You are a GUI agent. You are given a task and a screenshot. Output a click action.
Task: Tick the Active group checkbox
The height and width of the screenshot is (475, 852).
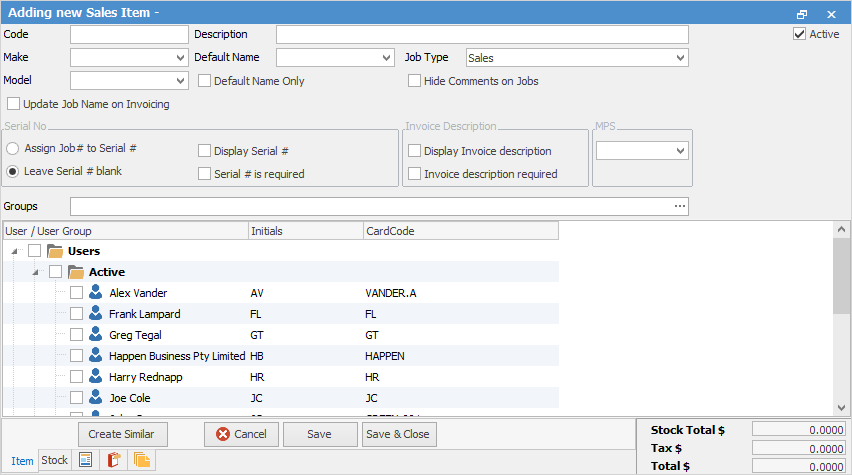[55, 271]
